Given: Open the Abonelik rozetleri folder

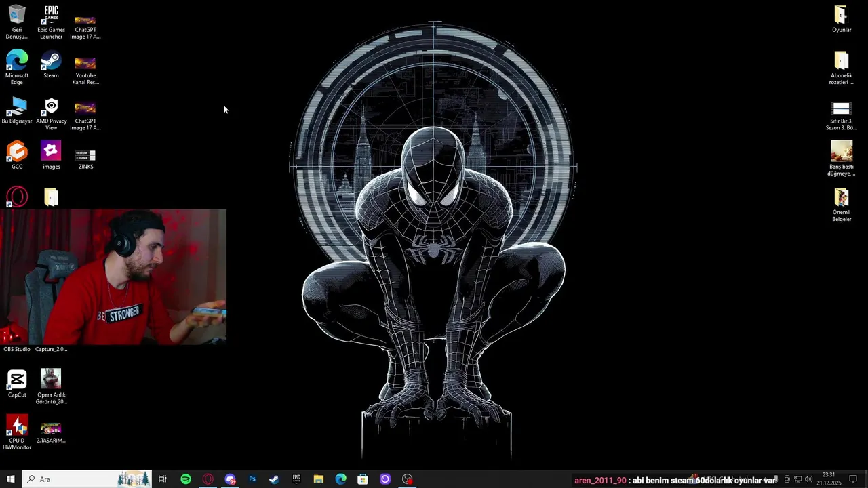Looking at the screenshot, I should tap(841, 68).
